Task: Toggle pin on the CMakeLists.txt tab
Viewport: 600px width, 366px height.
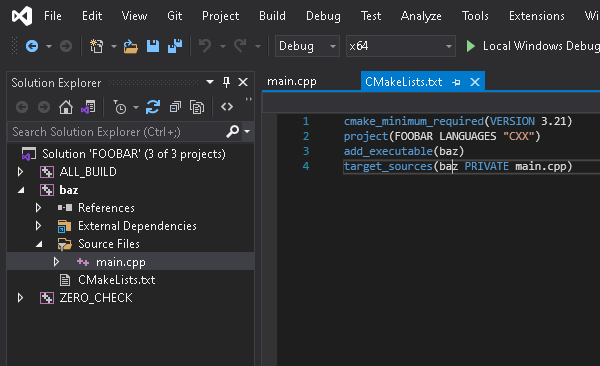Action: 456,82
